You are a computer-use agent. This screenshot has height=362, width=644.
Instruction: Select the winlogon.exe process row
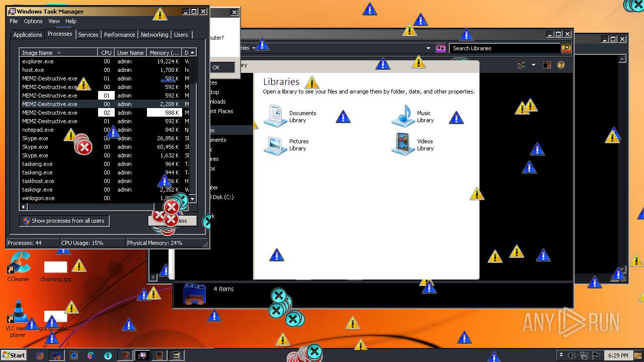pos(104,198)
